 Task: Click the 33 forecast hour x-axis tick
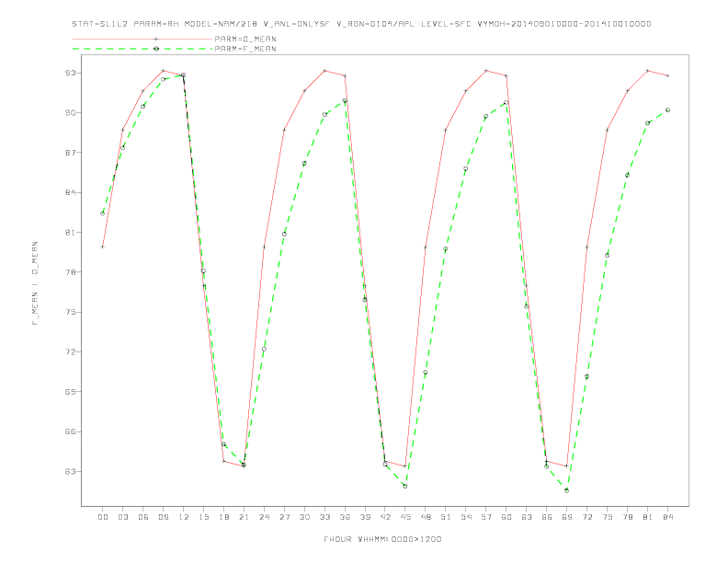[x=324, y=517]
